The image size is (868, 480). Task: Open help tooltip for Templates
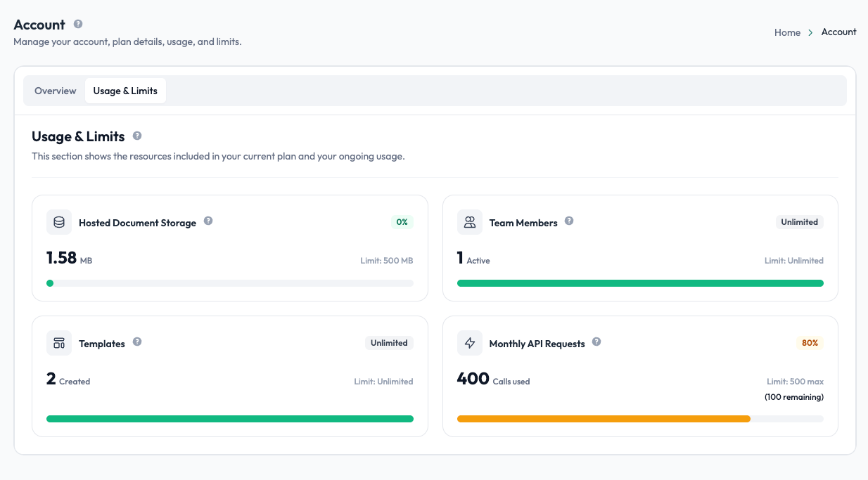[137, 342]
